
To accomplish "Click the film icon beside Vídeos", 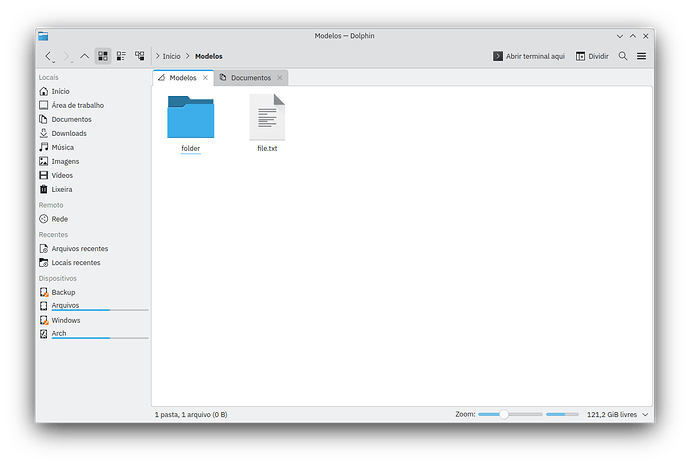I will pyautogui.click(x=44, y=175).
